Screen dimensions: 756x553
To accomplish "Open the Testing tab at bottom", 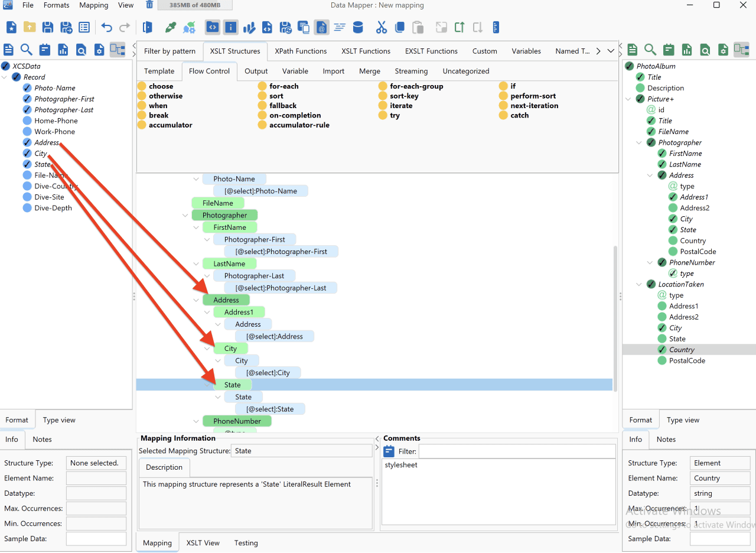I will [x=246, y=543].
